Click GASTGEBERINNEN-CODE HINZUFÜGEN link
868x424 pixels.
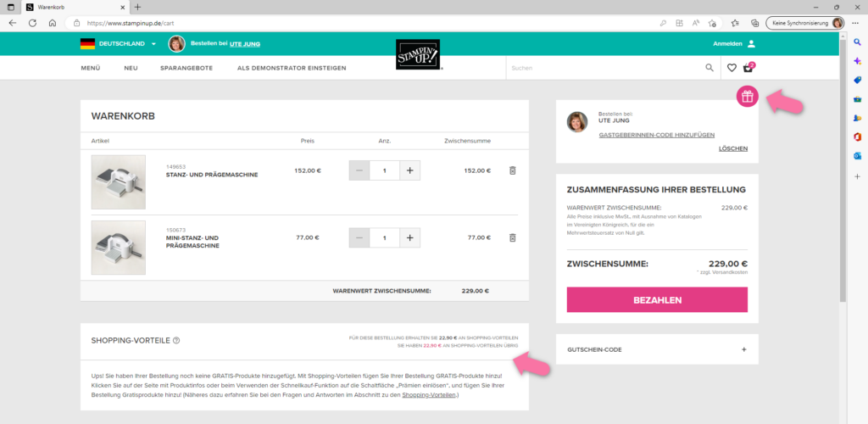657,135
